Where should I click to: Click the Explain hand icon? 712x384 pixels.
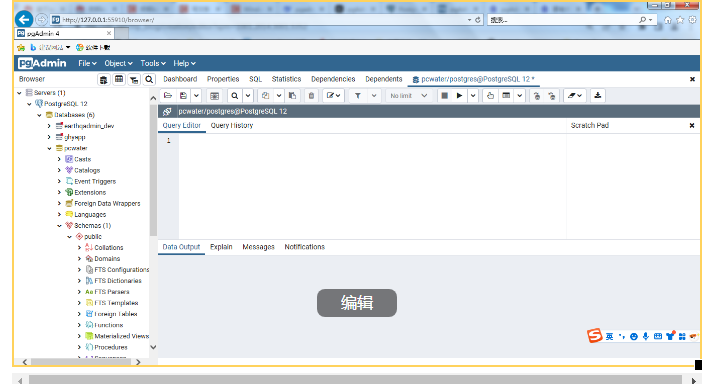(490, 96)
